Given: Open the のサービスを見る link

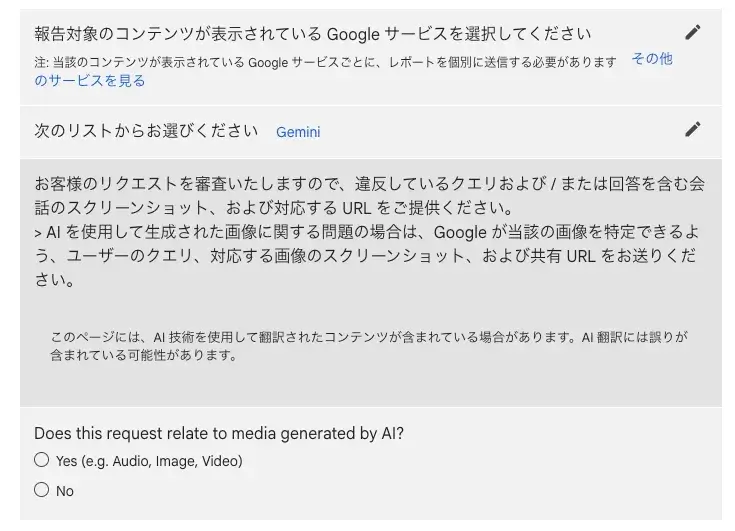Looking at the screenshot, I should (x=90, y=81).
